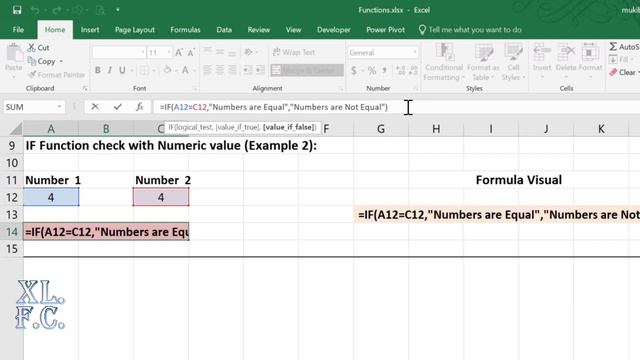
Task: Click Increase Decimal icon
Action: [x=400, y=70]
